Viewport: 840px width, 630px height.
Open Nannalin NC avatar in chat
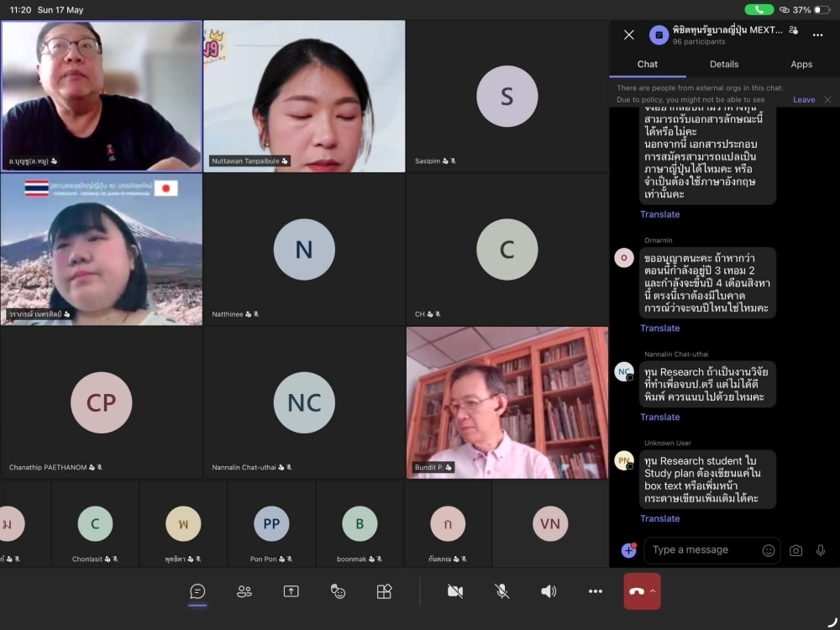click(x=623, y=371)
